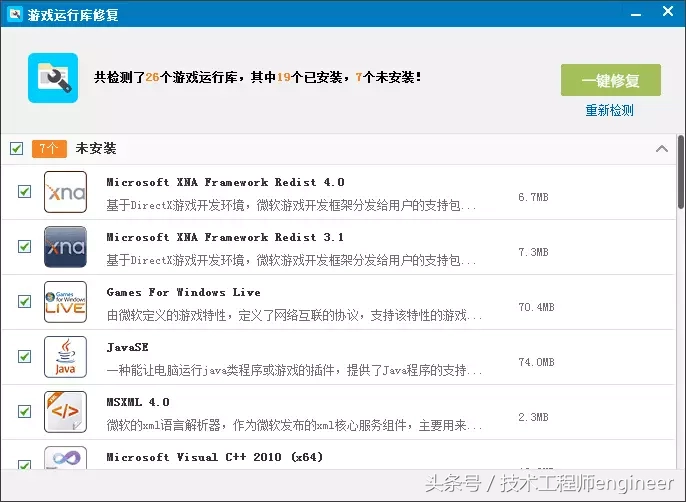The height and width of the screenshot is (502, 686).
Task: Click the JavaSE Java icon
Action: 66,357
